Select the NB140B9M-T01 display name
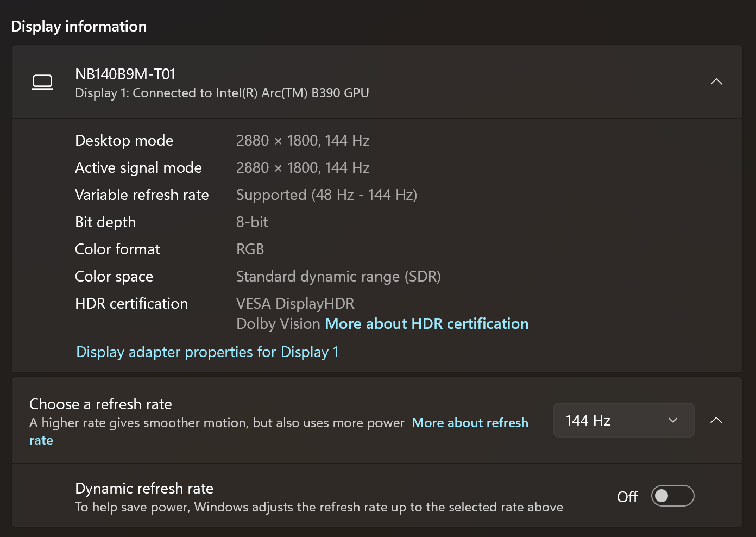Screen dimensions: 756x537 [x=125, y=74]
